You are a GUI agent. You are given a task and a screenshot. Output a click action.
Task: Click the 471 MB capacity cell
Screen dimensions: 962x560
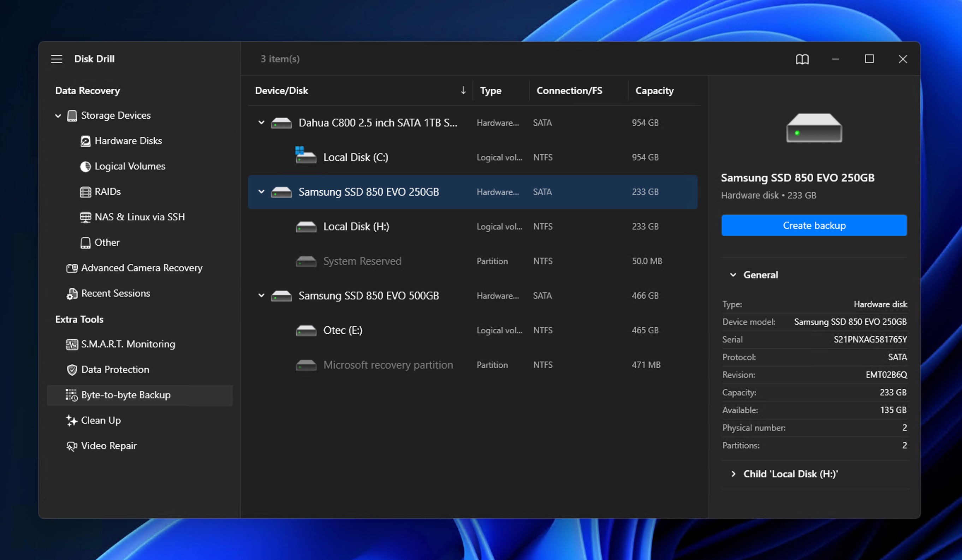click(x=646, y=365)
